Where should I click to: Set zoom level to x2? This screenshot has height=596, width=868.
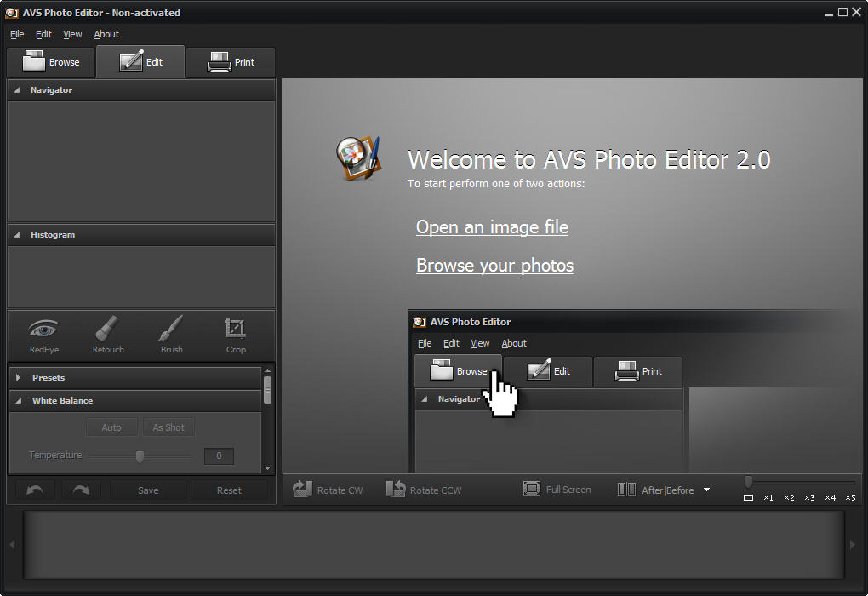[789, 497]
